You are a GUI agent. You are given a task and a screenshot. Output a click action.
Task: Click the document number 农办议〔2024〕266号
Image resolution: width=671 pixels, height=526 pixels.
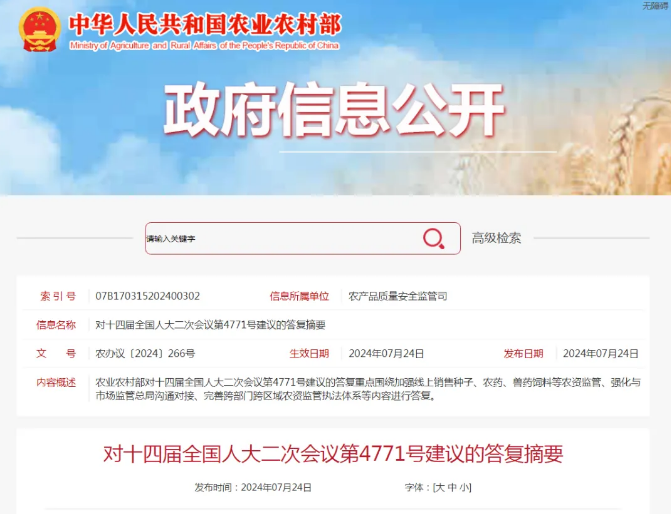[x=145, y=354]
